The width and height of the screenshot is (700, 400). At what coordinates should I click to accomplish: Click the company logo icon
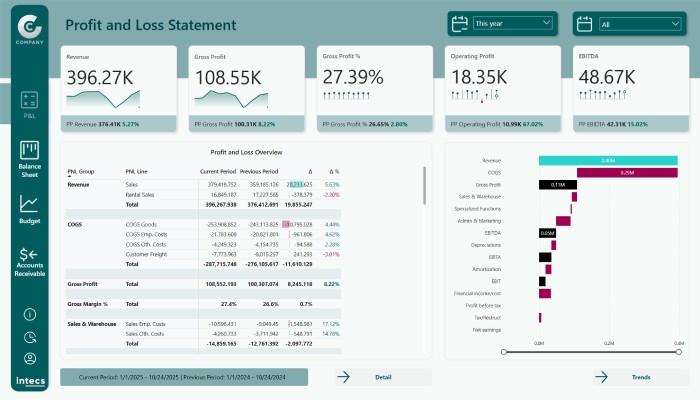29,26
